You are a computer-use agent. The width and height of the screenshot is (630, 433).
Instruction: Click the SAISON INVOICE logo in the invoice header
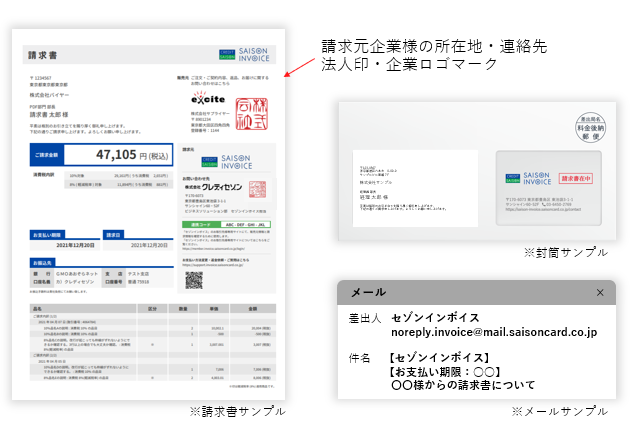(x=244, y=55)
